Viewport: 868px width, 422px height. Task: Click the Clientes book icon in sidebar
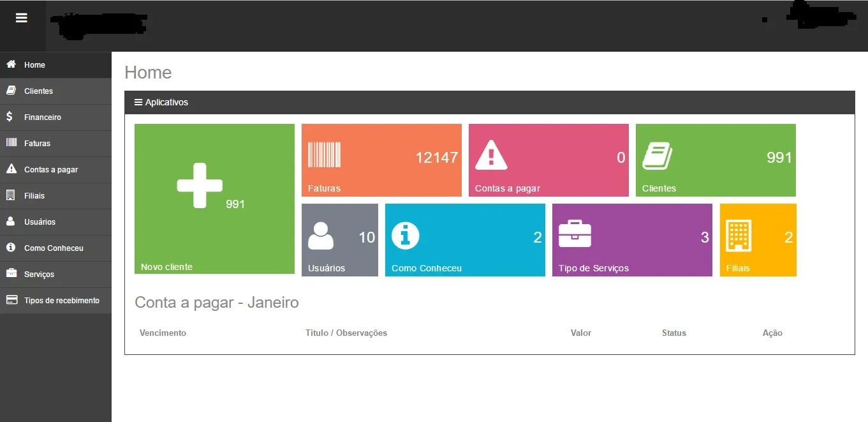tap(11, 91)
